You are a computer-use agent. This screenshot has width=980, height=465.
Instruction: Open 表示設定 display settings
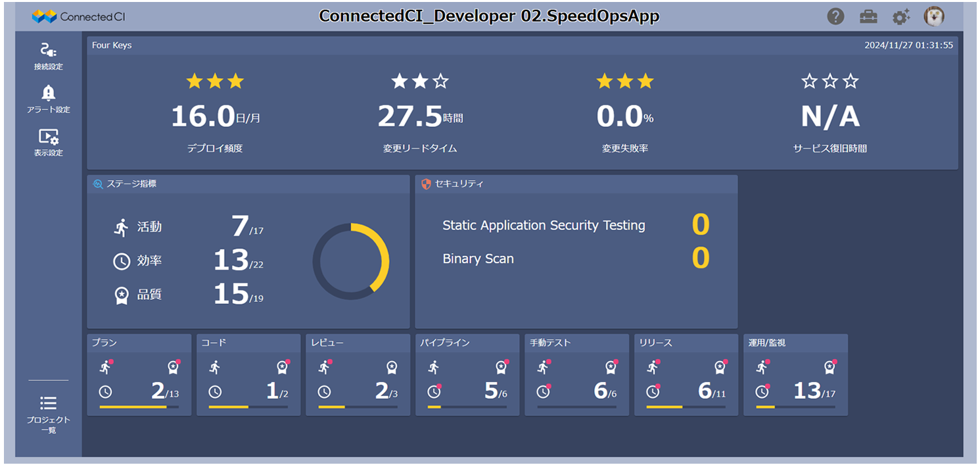pos(49,143)
